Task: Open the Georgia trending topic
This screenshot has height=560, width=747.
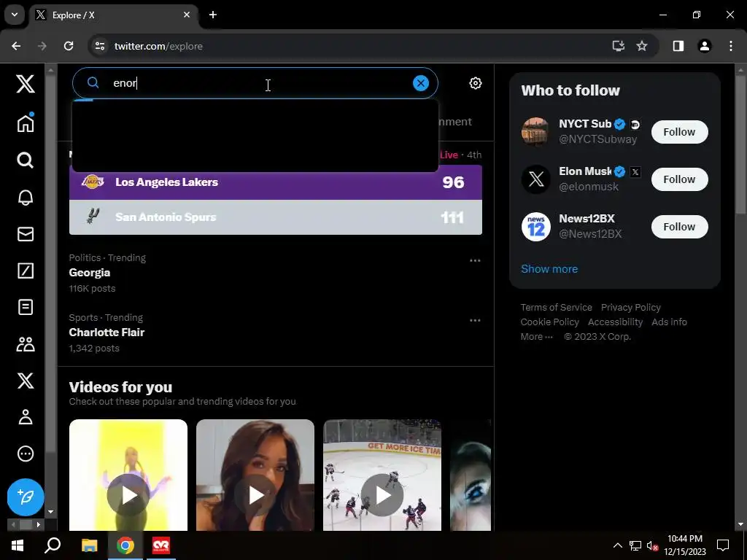Action: pos(275,273)
